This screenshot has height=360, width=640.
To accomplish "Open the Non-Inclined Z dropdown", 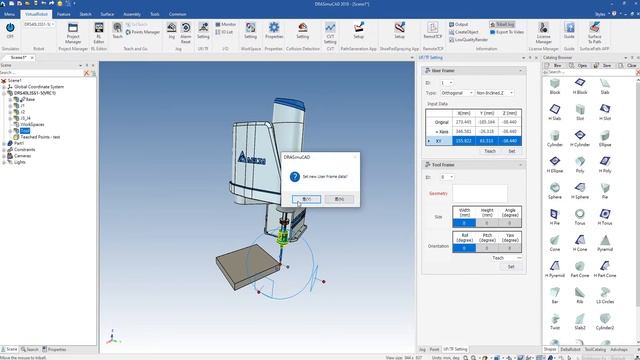I will [x=511, y=93].
